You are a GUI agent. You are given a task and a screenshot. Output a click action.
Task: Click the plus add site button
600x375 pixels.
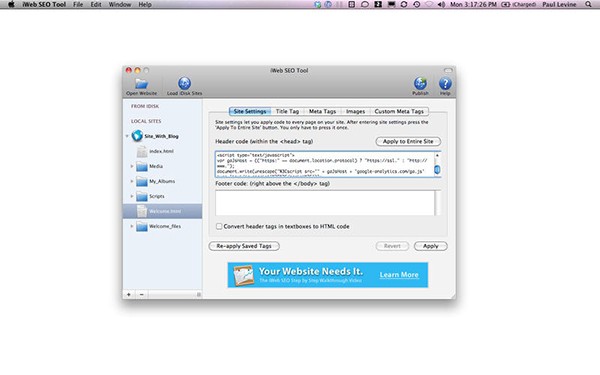(129, 294)
